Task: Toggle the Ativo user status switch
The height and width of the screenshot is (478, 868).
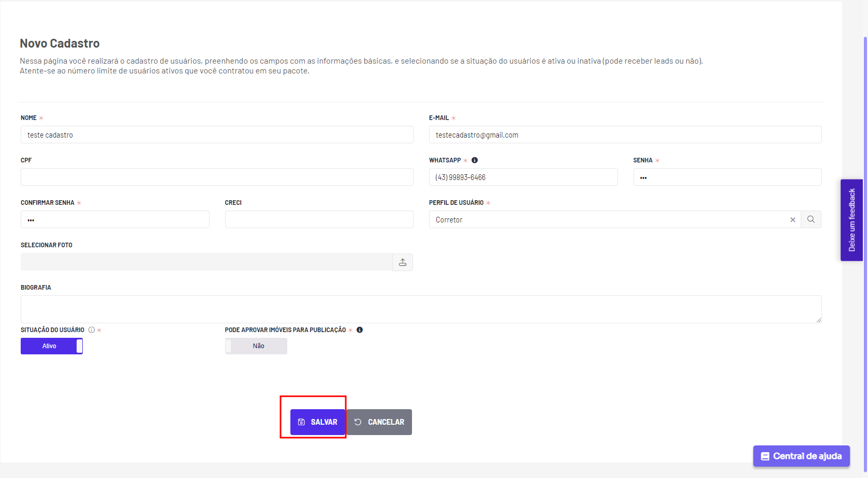Action: (x=52, y=346)
